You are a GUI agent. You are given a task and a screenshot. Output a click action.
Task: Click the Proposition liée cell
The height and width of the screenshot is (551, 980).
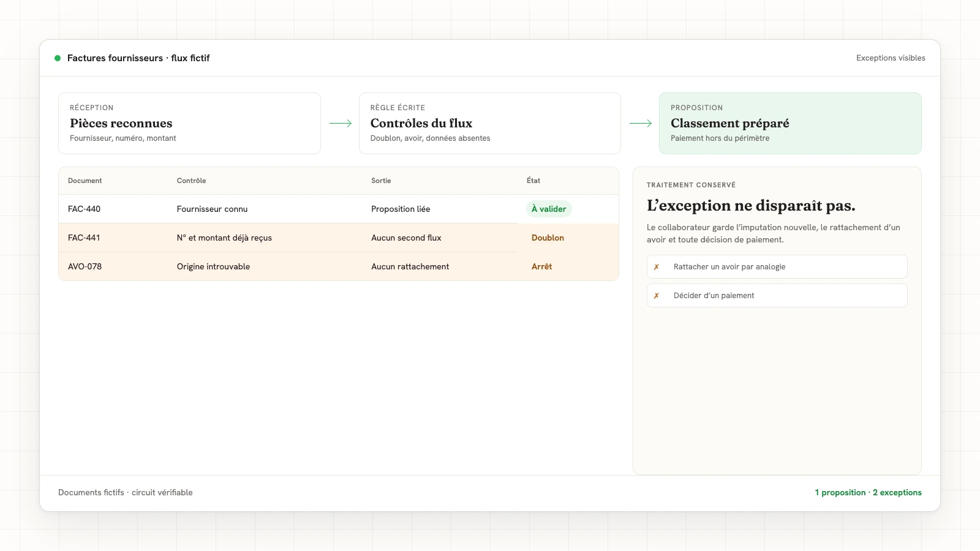pyautogui.click(x=401, y=209)
